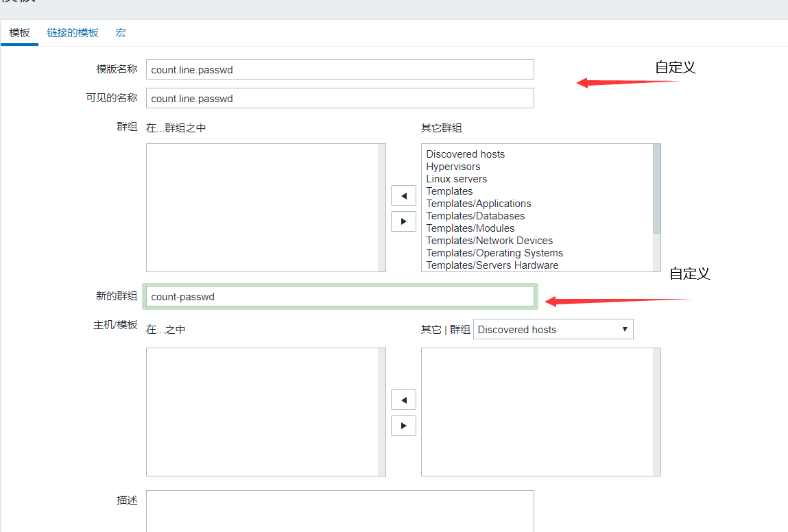The image size is (788, 532).
Task: Select Templates/Network Devices group
Action: (x=490, y=241)
